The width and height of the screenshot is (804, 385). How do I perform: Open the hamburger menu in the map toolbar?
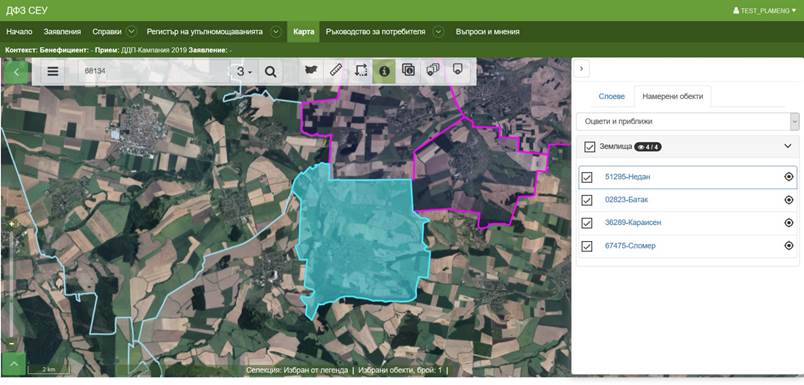[53, 71]
